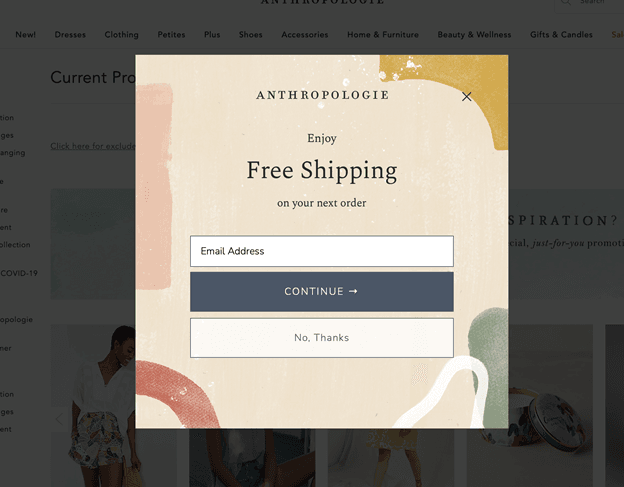Open the Plus menu item
Screen dimensions: 624x487
tap(212, 35)
